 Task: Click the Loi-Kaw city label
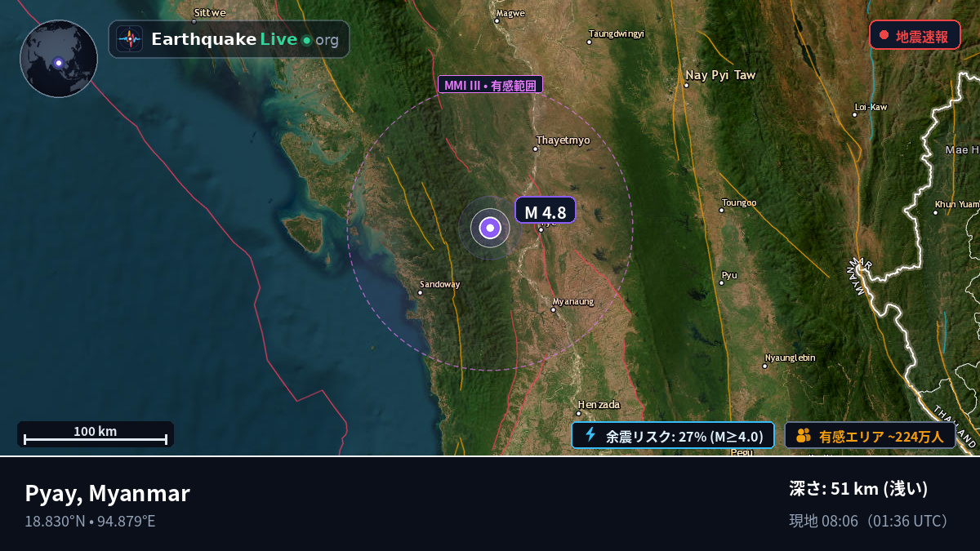pos(871,107)
